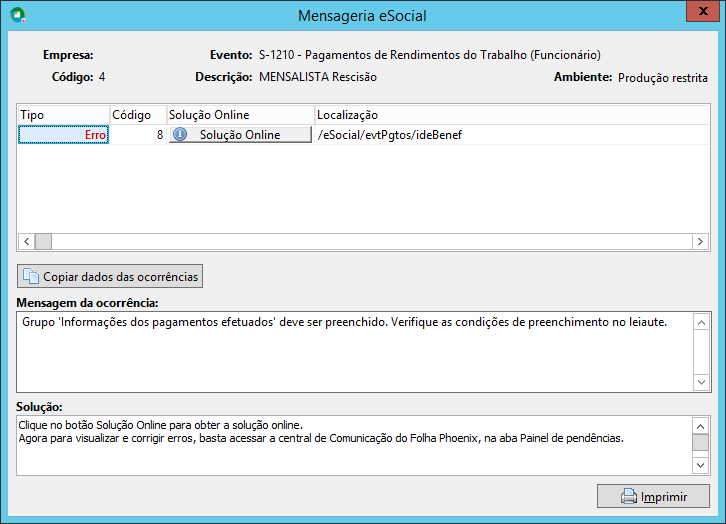Click up arrow in Solução box scrollbar
This screenshot has height=524, width=726.
tap(701, 426)
